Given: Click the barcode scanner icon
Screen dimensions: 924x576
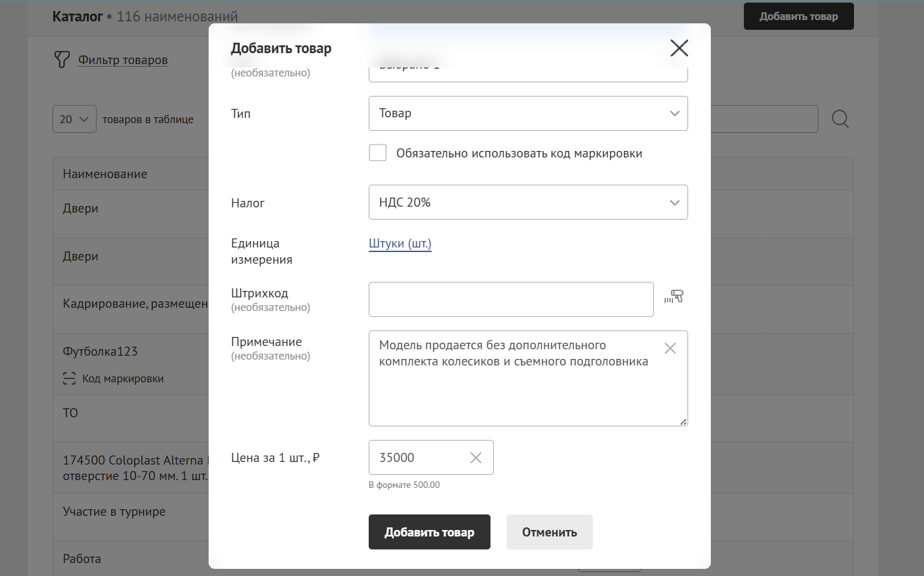Looking at the screenshot, I should click(x=674, y=297).
